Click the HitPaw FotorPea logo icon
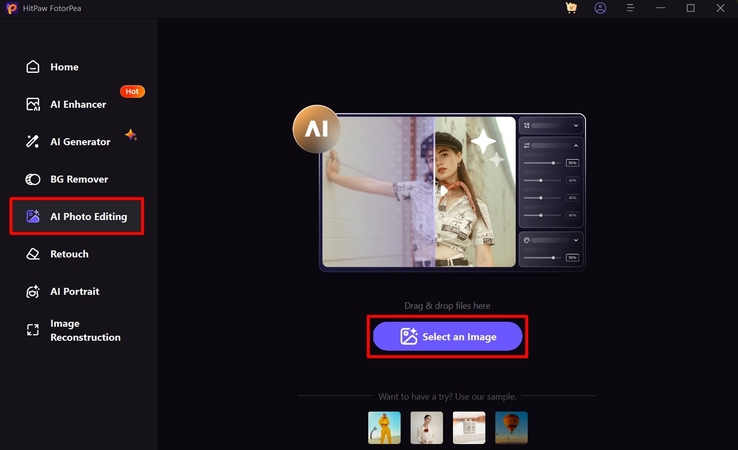The height and width of the screenshot is (450, 738). click(12, 8)
